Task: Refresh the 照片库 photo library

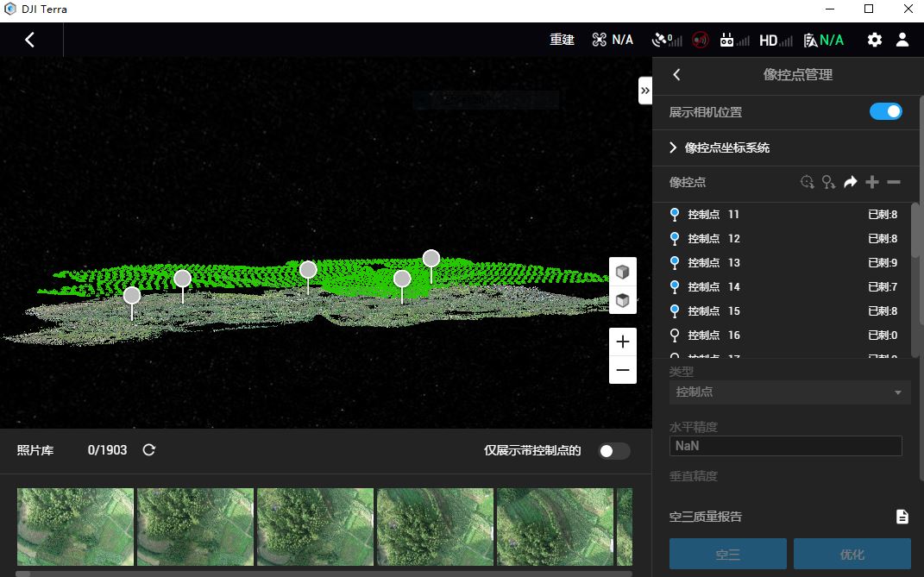Action: (x=149, y=449)
